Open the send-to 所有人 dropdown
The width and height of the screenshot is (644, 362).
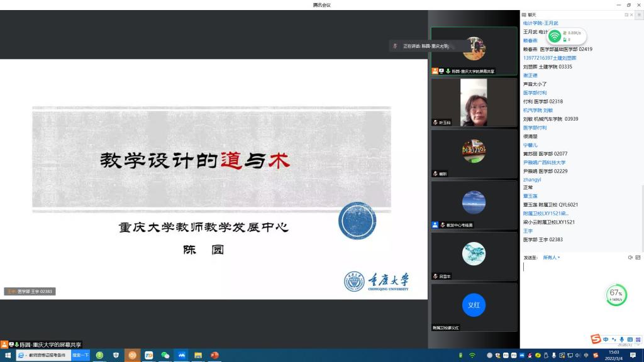point(551,257)
